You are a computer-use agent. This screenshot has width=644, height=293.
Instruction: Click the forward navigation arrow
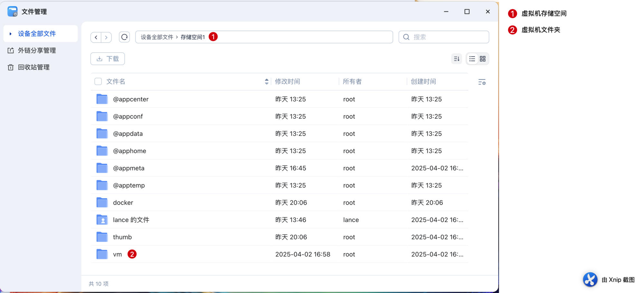106,37
